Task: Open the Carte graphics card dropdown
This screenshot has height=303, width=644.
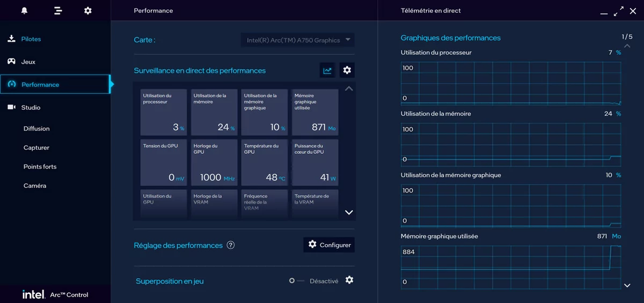Action: 297,40
